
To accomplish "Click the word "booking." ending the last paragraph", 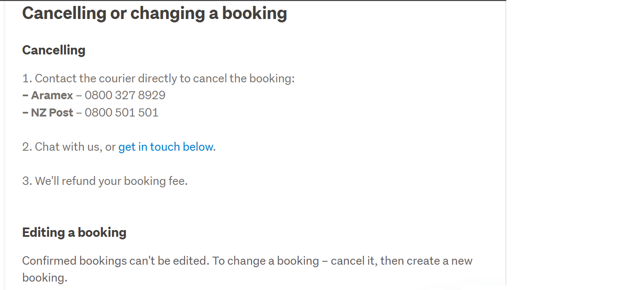I will tap(45, 278).
